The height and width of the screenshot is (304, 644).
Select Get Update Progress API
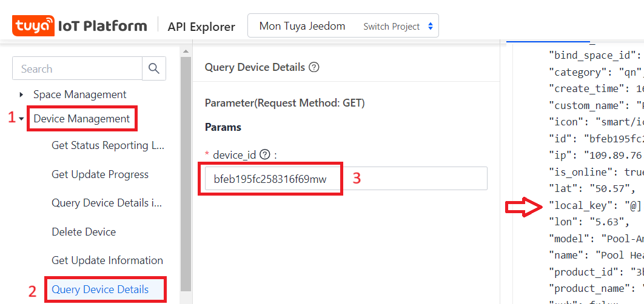click(x=100, y=174)
